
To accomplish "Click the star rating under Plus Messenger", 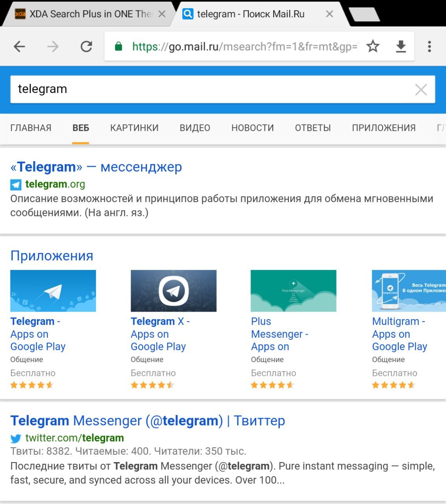I will (273, 385).
